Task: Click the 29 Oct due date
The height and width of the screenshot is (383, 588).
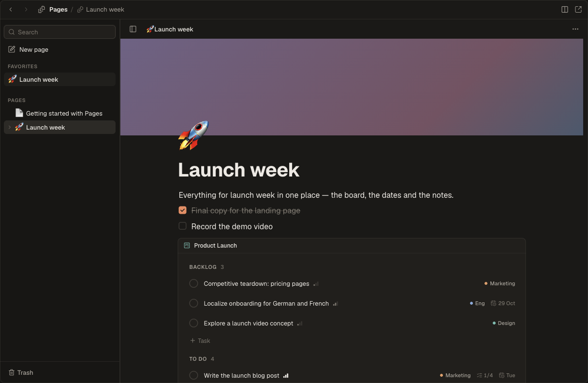Action: pyautogui.click(x=503, y=303)
